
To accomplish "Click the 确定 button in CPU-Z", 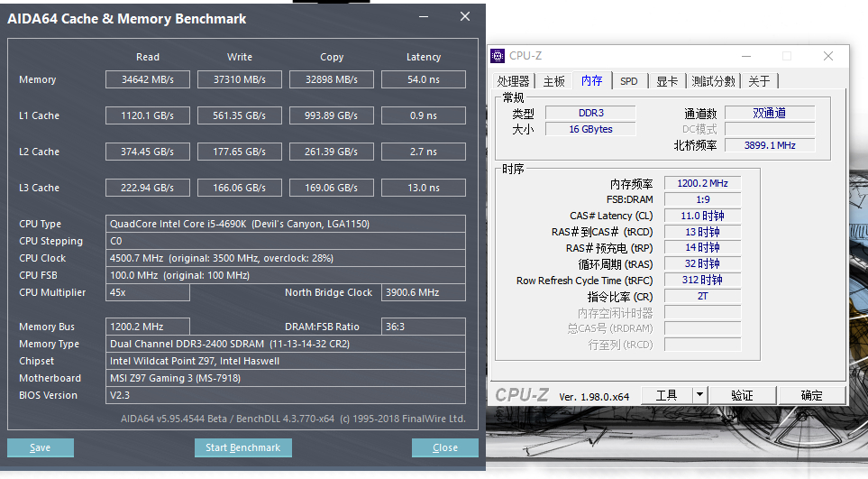I will [x=811, y=395].
